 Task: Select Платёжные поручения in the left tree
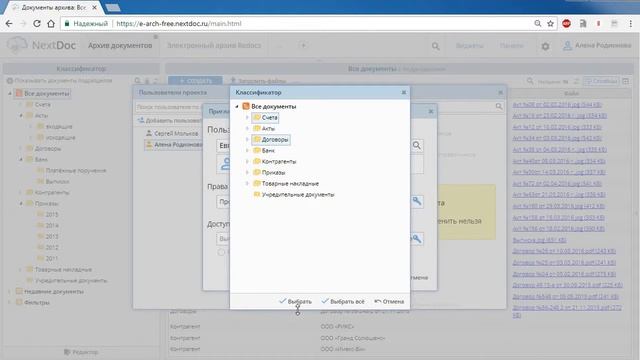[x=72, y=171]
